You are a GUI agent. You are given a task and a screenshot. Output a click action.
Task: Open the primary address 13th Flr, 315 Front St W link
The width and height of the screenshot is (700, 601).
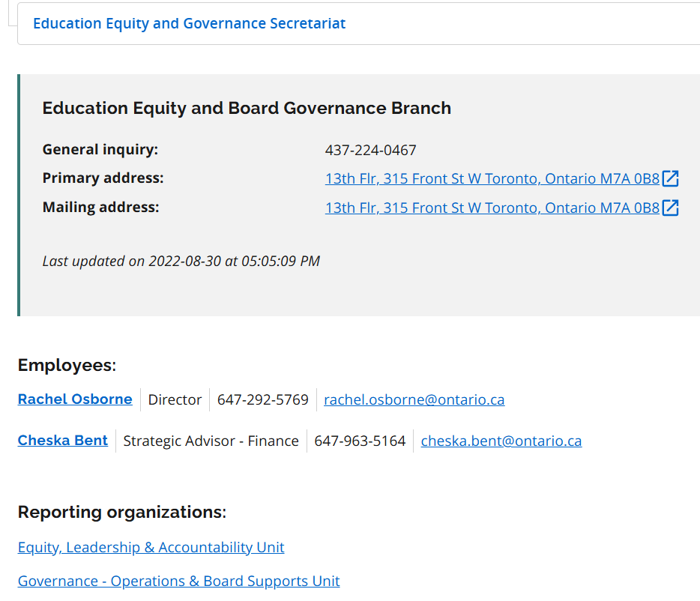pos(492,178)
